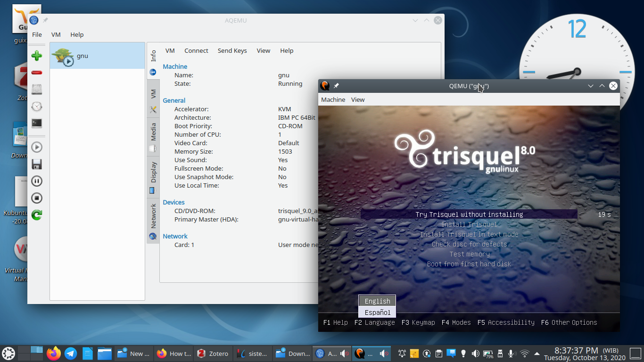Choose Try Trisquel without installing
The width and height of the screenshot is (644, 362).
point(469,214)
